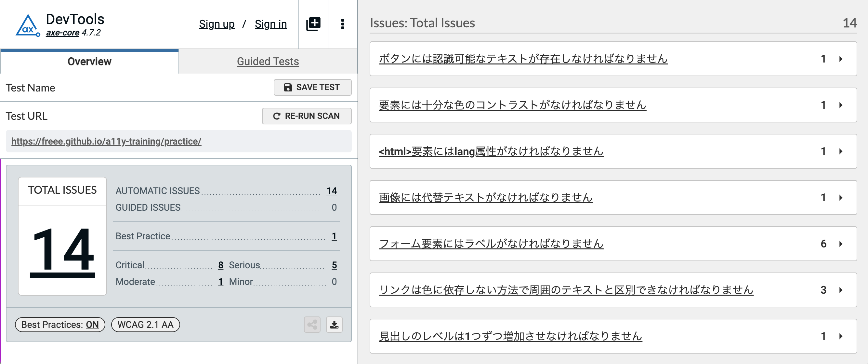This screenshot has width=868, height=364.
Task: Expand the button text issue row
Action: (x=840, y=59)
